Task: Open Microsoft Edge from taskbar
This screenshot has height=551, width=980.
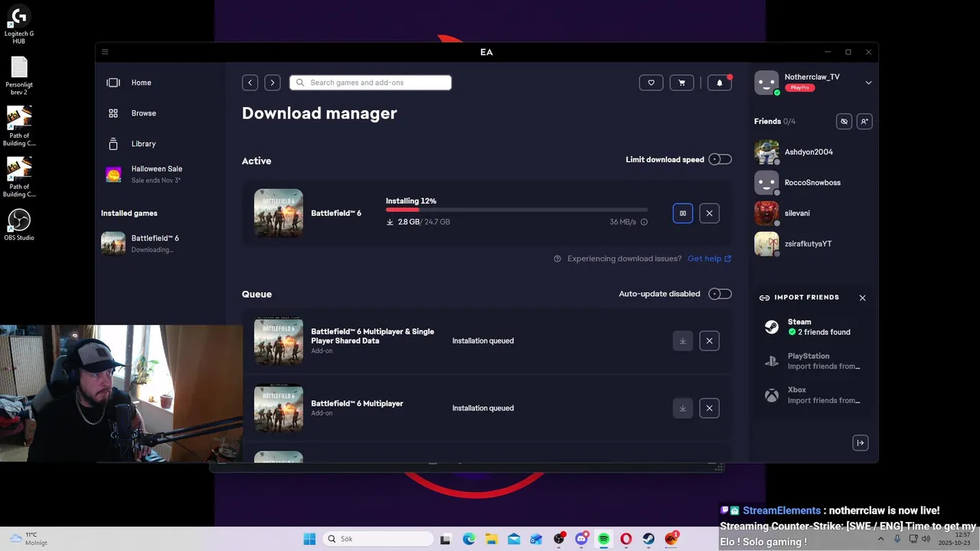Action: 469,539
